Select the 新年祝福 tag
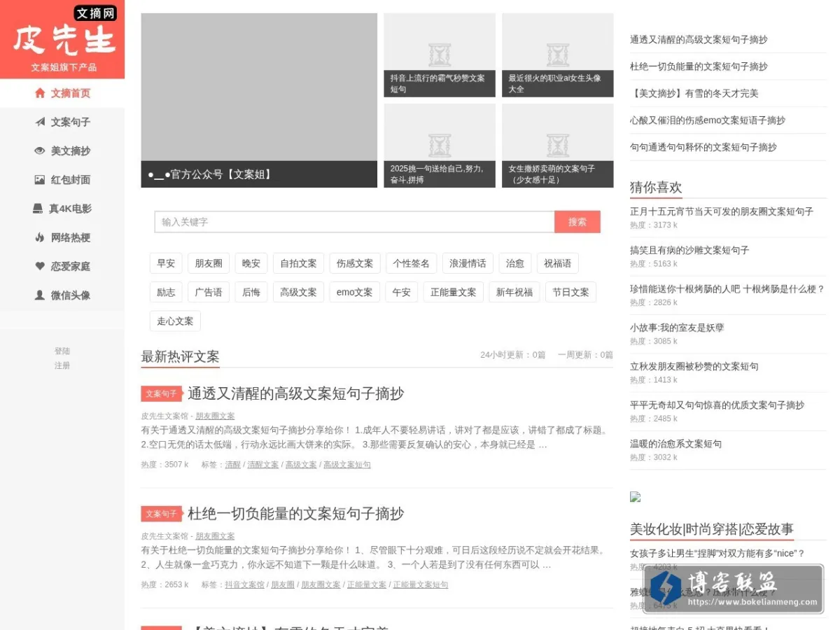Image resolution: width=840 pixels, height=630 pixels. 514,292
